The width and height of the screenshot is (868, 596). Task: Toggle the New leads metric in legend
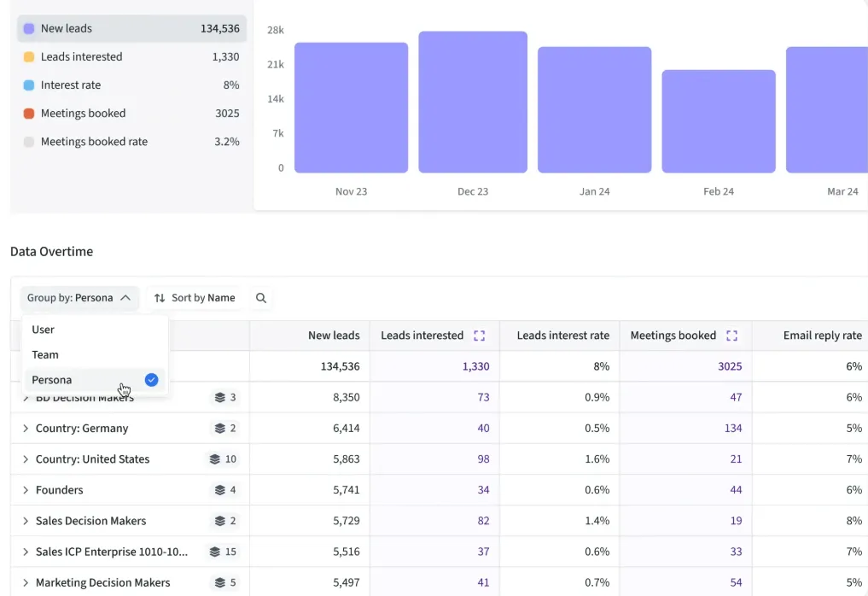click(131, 28)
